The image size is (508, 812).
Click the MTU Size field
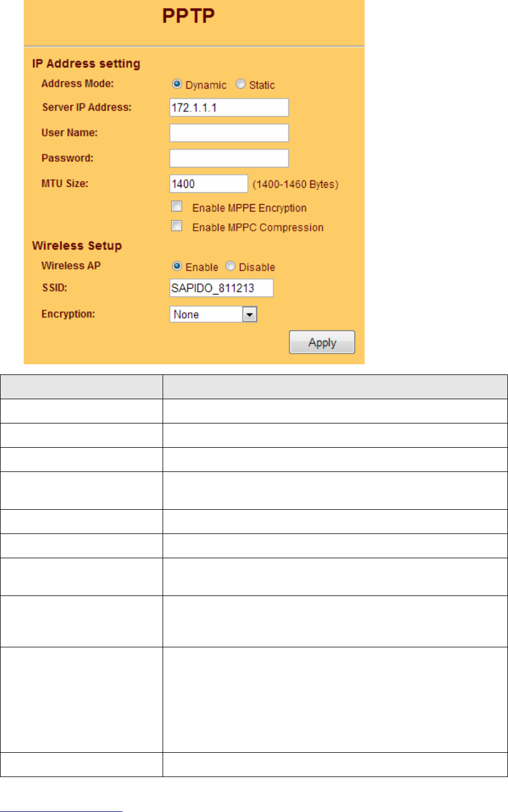(x=209, y=184)
